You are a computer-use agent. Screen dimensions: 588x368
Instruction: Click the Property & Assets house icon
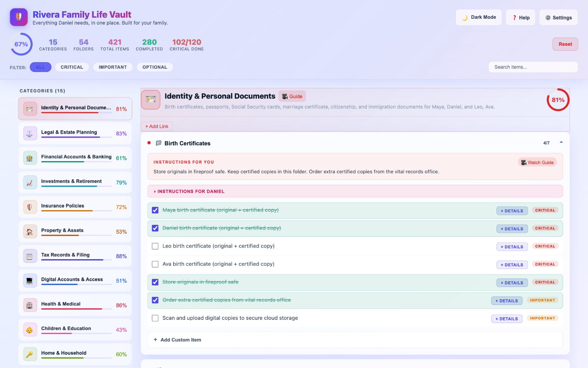point(30,231)
